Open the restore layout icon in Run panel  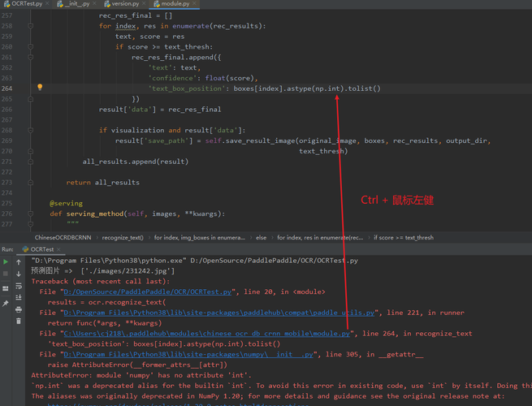point(6,288)
